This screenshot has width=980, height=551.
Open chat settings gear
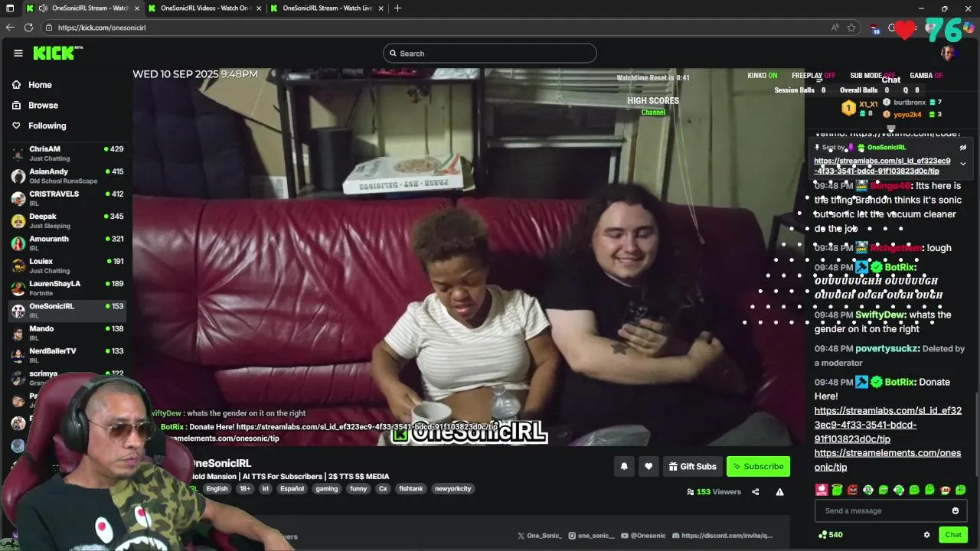pyautogui.click(x=926, y=535)
